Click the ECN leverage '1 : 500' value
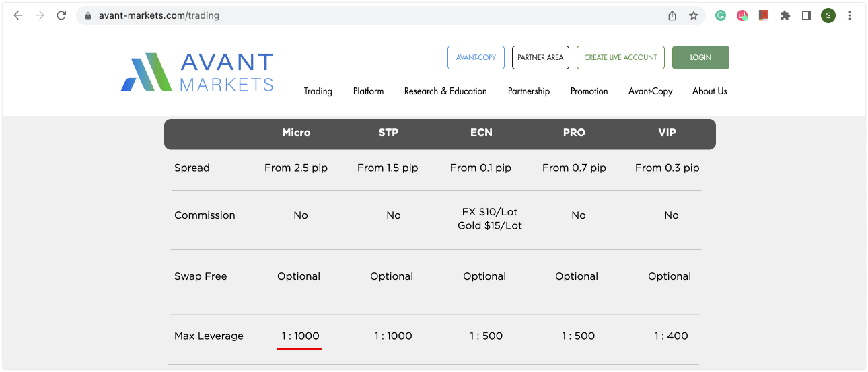 point(486,336)
